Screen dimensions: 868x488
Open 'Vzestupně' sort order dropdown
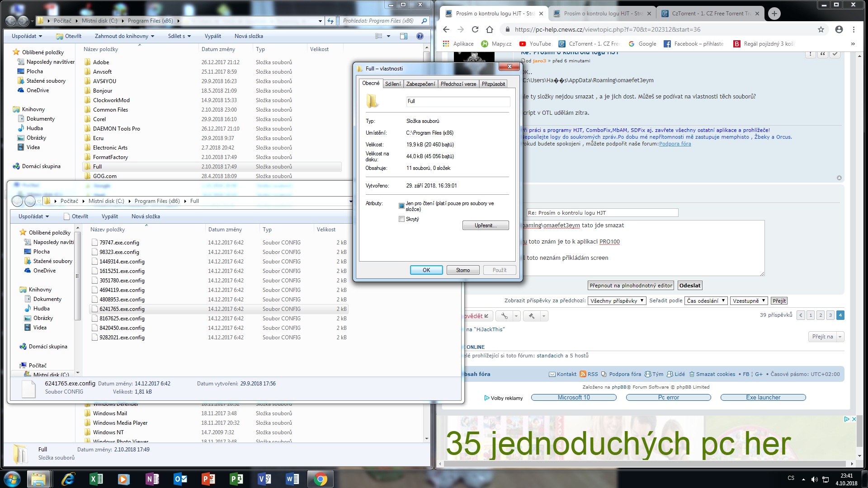(749, 301)
